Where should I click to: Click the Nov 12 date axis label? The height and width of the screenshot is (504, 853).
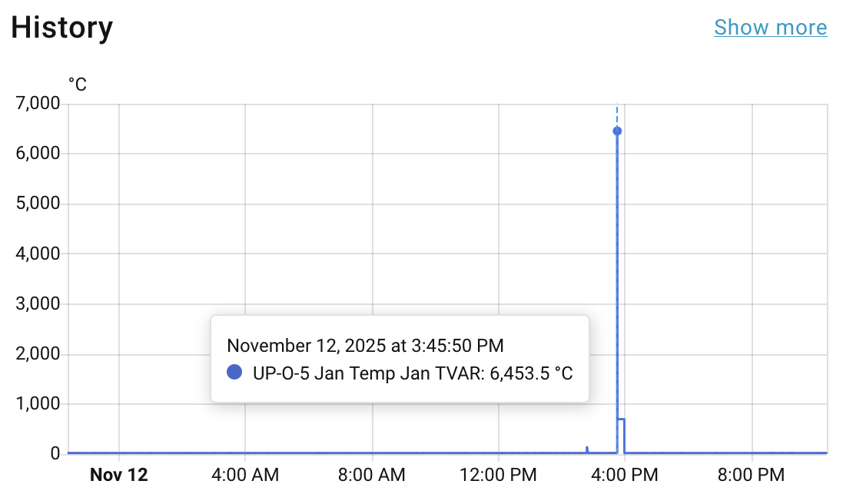coord(119,475)
